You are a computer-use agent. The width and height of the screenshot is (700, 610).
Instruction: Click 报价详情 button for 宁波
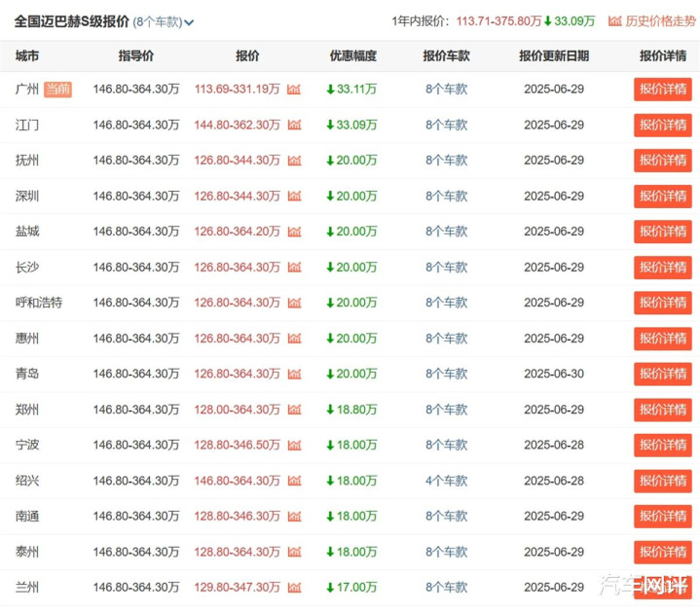662,445
